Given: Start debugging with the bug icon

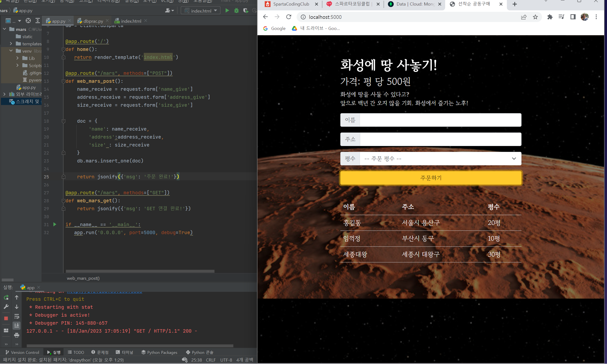Looking at the screenshot, I should pos(236,11).
